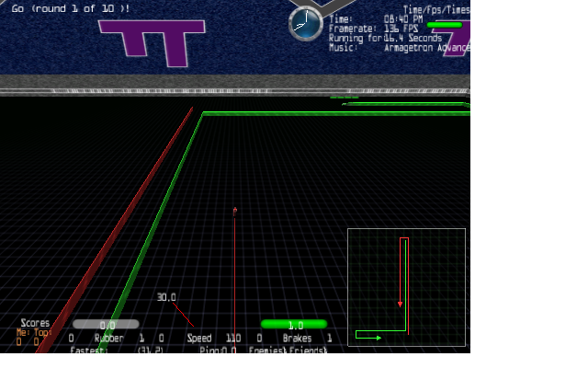
Task: Click the gray Rubber gauge bar
Action: (x=107, y=324)
